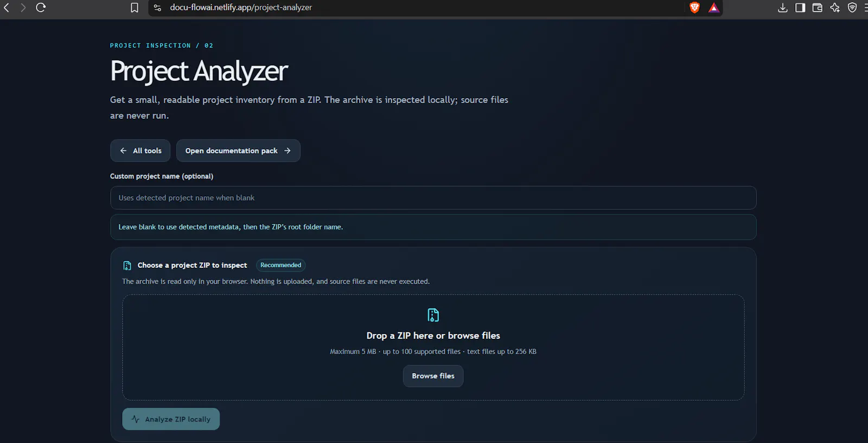The image size is (868, 443).
Task: Click Browse files button
Action: pos(433,376)
